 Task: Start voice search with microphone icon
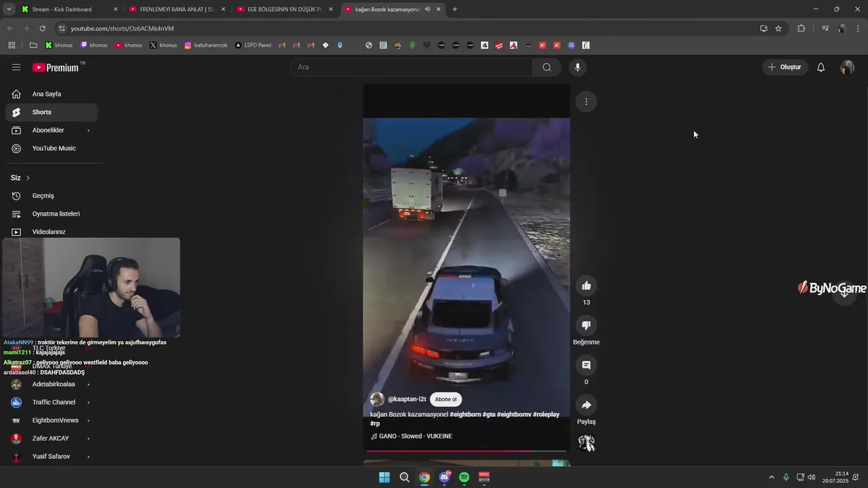tap(577, 67)
